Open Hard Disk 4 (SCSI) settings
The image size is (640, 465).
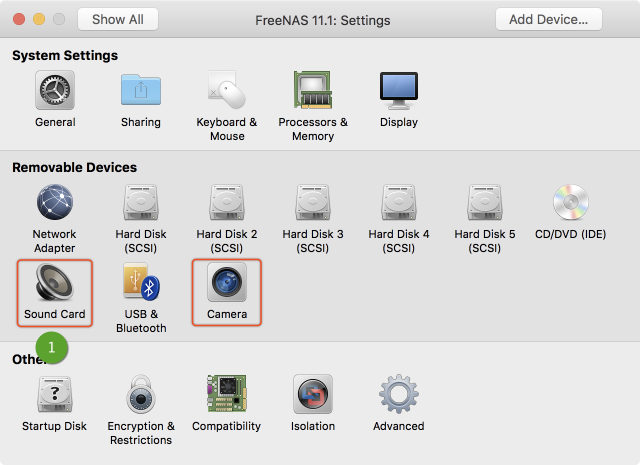[399, 204]
